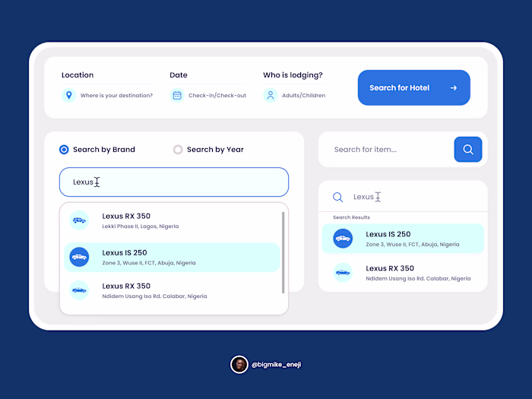Click the Lexus brand search input field

pos(174,182)
